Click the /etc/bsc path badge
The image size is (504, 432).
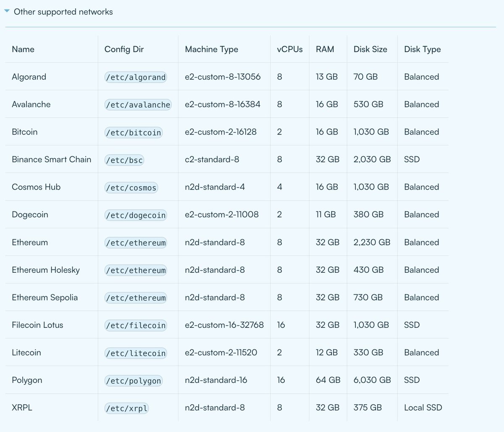[124, 160]
